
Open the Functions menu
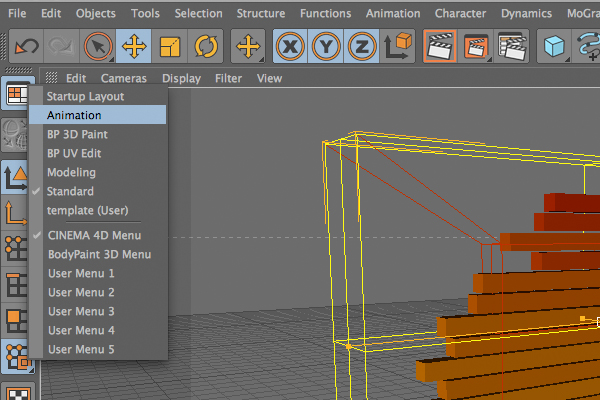(326, 13)
